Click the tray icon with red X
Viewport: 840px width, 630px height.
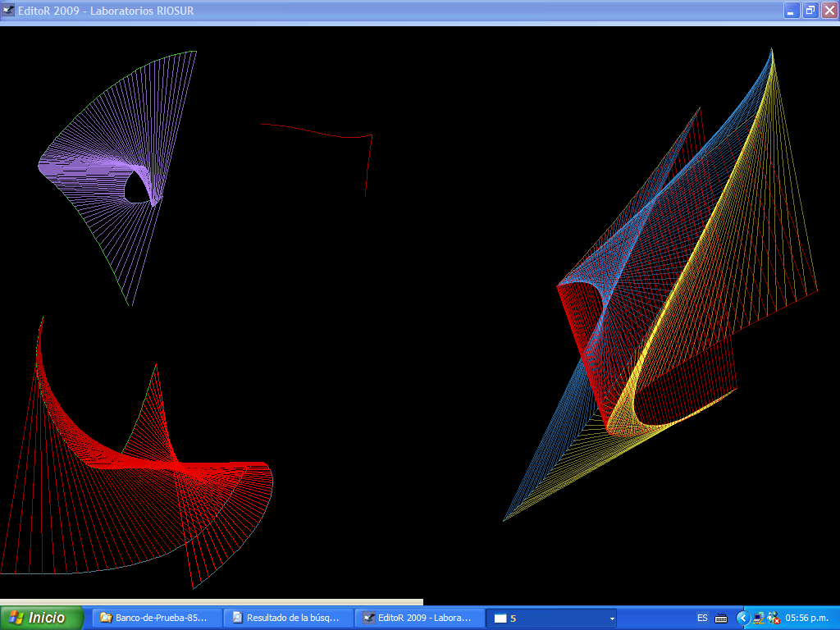[773, 619]
